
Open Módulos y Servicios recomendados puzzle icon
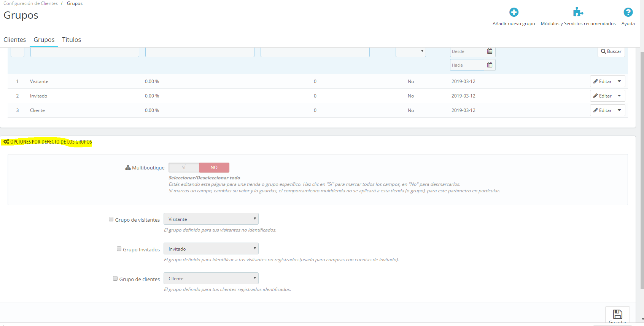pyautogui.click(x=578, y=12)
